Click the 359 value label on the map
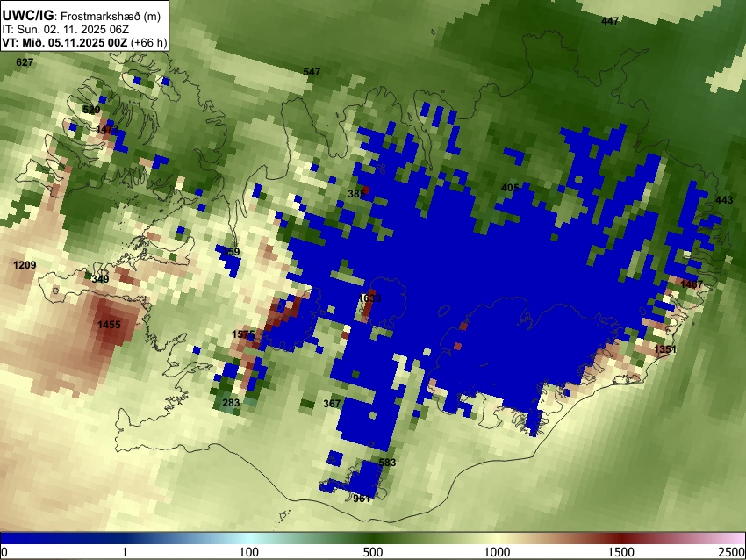746x560 pixels. 231,252
